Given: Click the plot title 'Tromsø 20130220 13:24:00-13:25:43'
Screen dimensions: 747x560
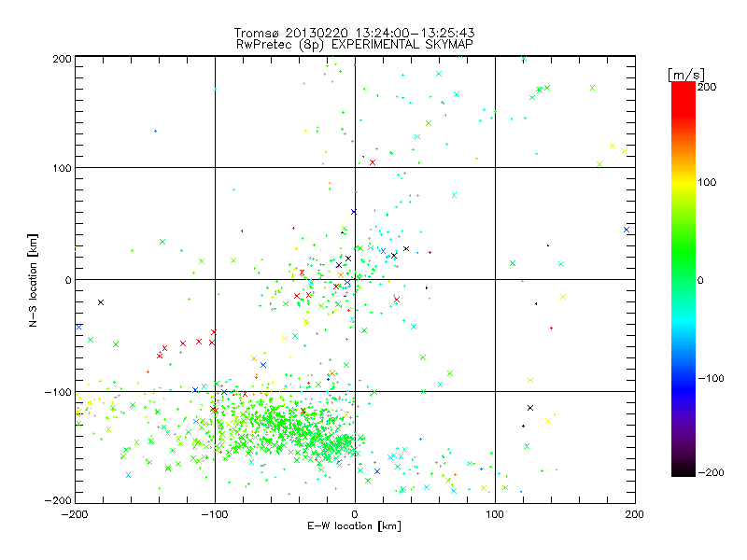Looking at the screenshot, I should 354,33.
